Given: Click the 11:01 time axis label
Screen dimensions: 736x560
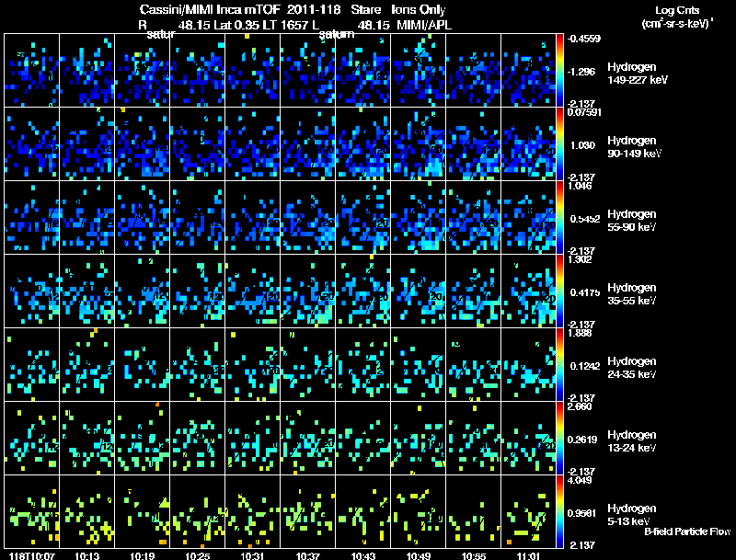Looking at the screenshot, I should point(528,556).
